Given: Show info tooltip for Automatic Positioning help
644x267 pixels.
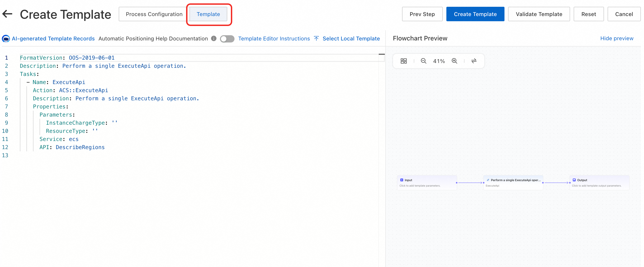Looking at the screenshot, I should pyautogui.click(x=213, y=38).
